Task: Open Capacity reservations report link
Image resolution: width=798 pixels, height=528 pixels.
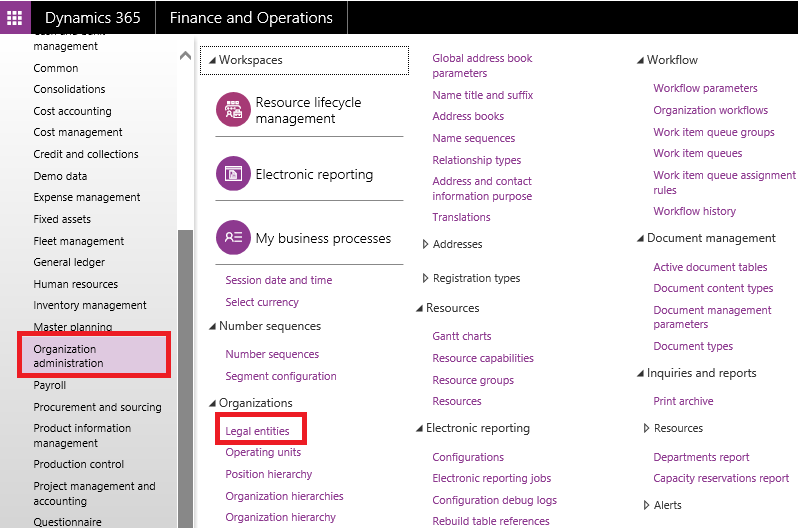Action: click(x=721, y=478)
